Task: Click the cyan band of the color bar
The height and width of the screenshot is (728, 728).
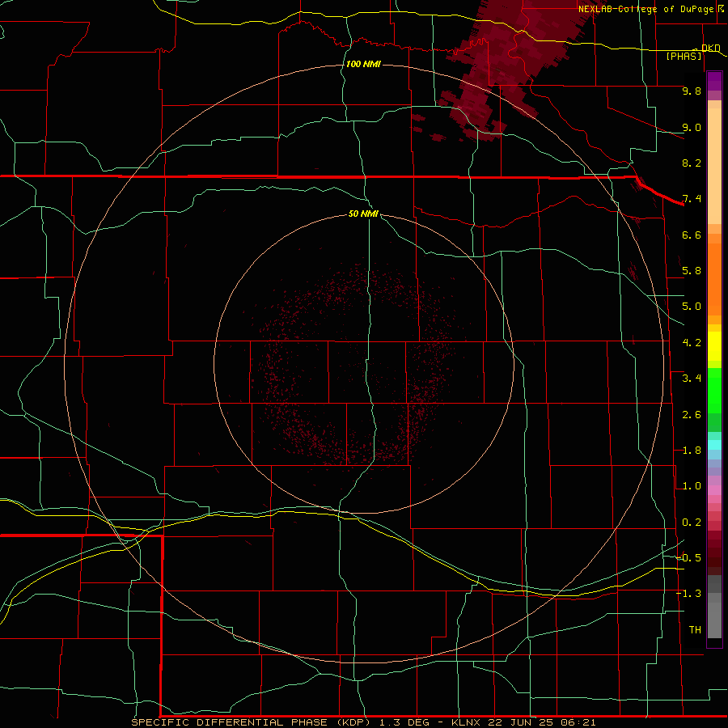Action: click(x=714, y=445)
